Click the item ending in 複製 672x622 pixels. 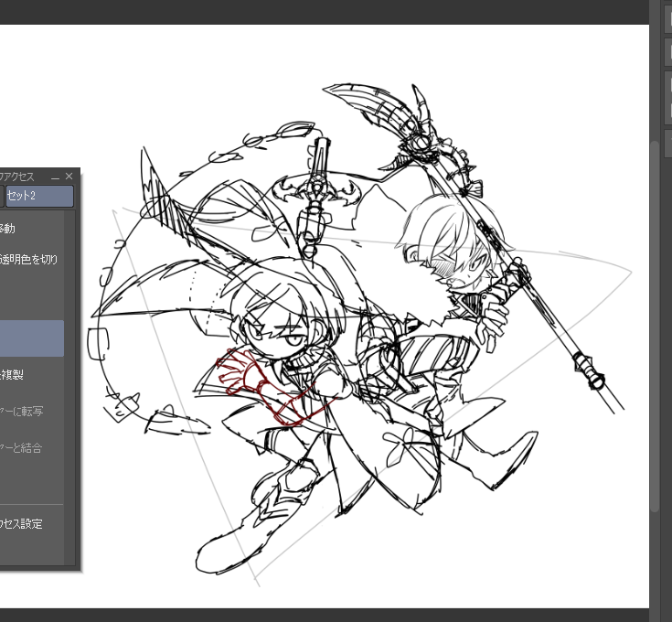(x=32, y=375)
